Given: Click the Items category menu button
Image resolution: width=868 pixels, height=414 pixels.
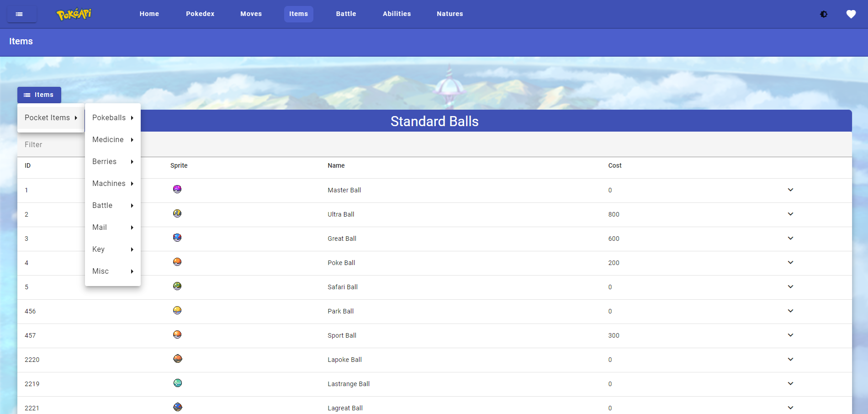Looking at the screenshot, I should tap(39, 95).
